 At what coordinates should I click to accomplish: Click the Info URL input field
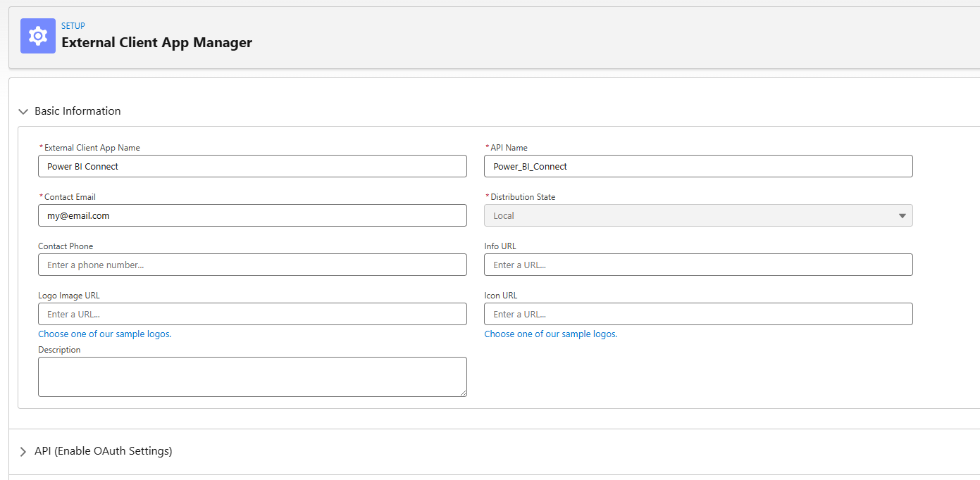[x=697, y=265]
